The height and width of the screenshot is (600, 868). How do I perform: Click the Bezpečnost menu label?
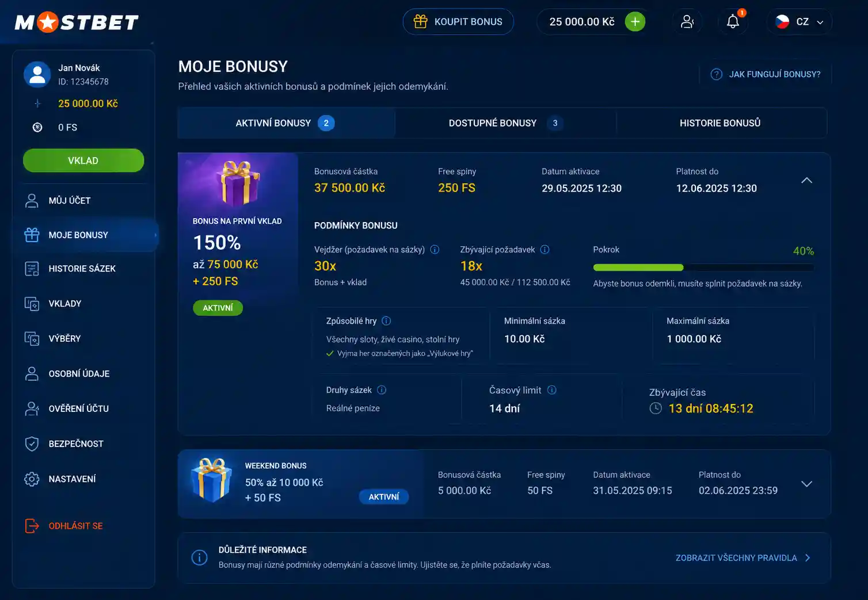[76, 444]
